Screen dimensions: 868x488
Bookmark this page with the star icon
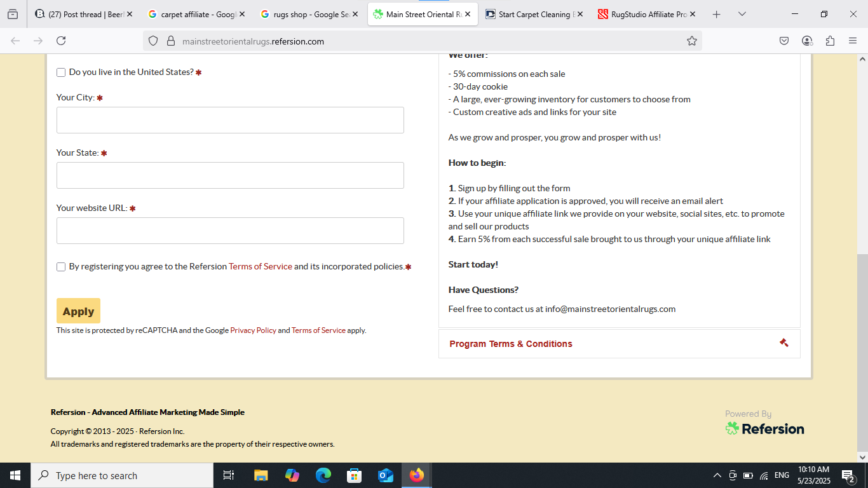point(692,41)
